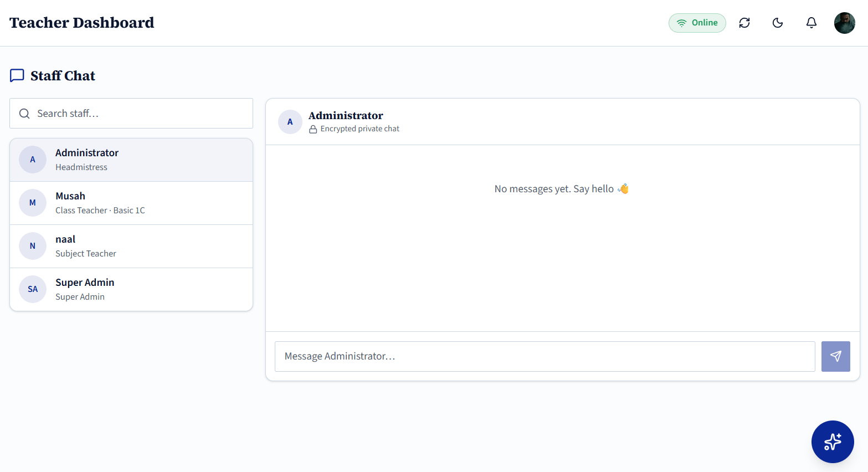
Task: Click the Message Administrator input box
Action: 545,356
